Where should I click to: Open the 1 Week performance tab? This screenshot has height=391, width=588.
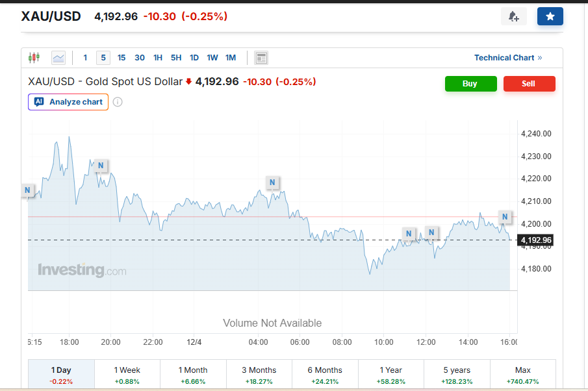coord(127,375)
